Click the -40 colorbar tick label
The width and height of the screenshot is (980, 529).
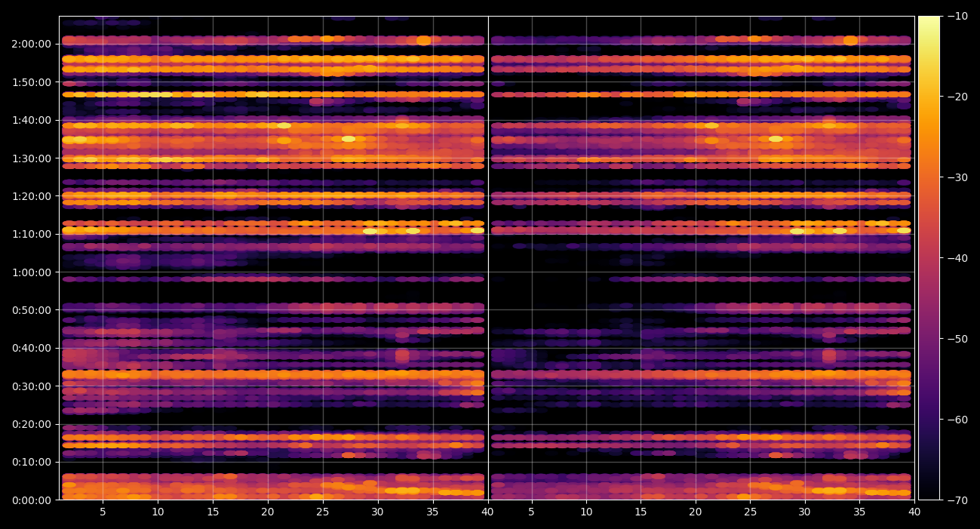958,258
